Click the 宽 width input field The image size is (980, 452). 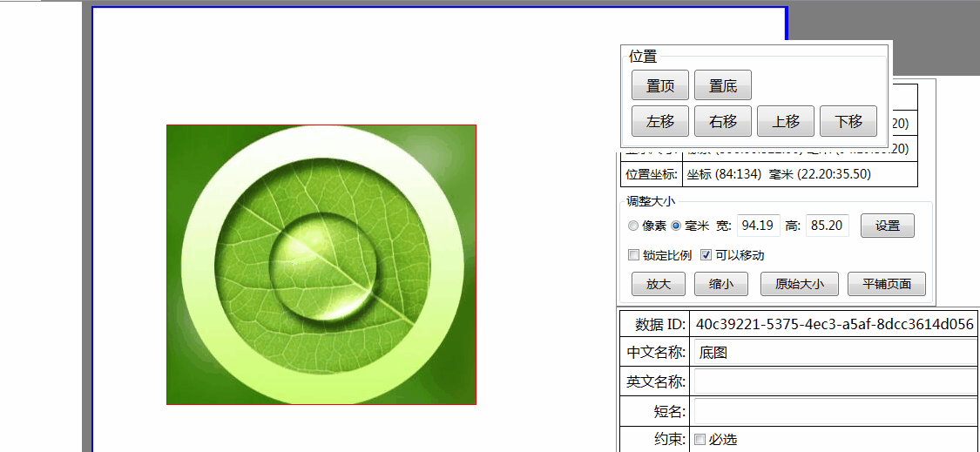point(758,226)
